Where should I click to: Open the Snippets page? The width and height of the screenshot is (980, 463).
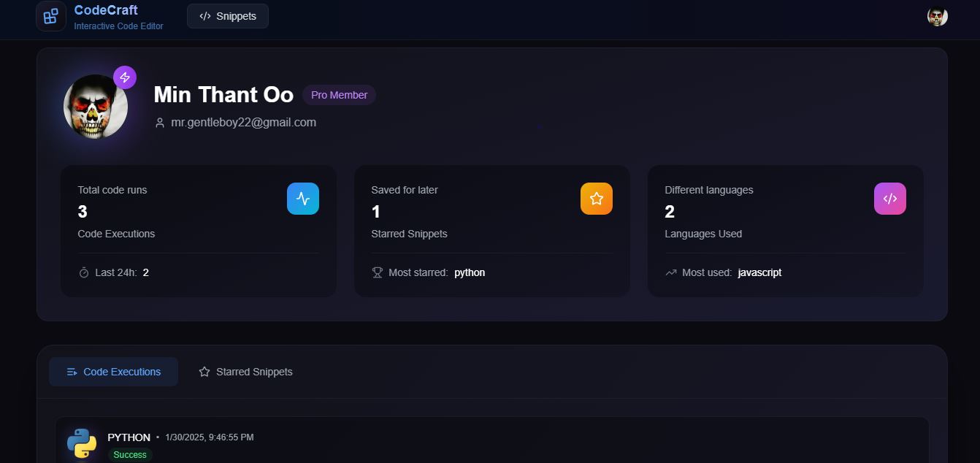point(228,16)
